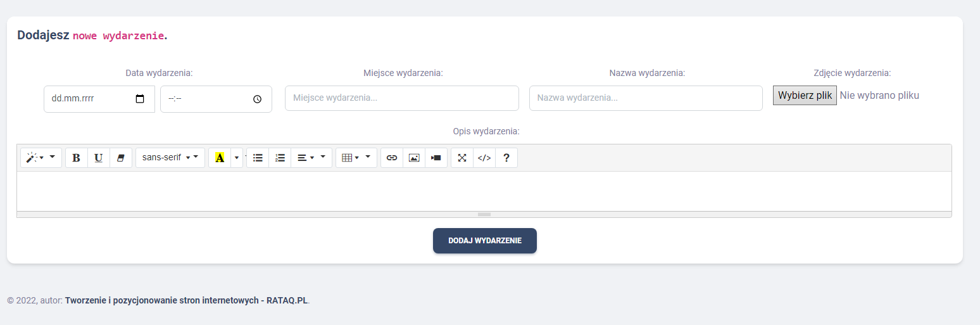Viewport: 980px width, 325px height.
Task: Click the Wybierz plik file button
Action: 805,96
